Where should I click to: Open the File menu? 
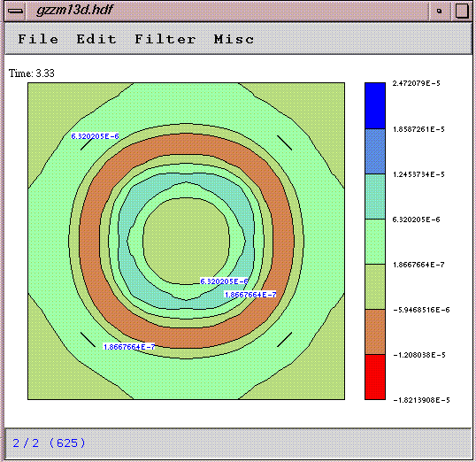pos(38,39)
